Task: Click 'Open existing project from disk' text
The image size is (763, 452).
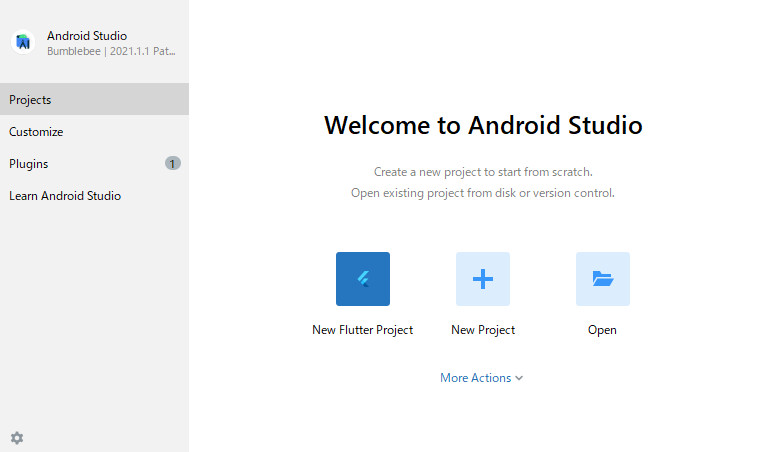Action: pyautogui.click(x=483, y=193)
